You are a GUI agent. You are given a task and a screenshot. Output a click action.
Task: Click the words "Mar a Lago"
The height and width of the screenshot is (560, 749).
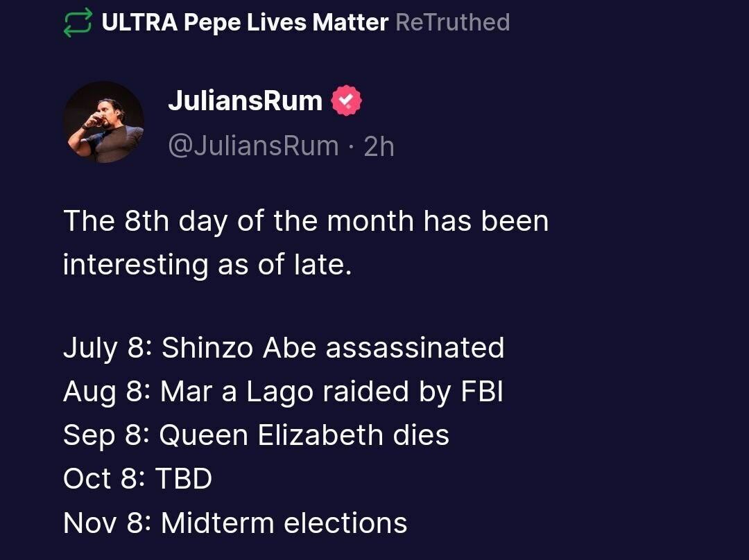tap(237, 392)
